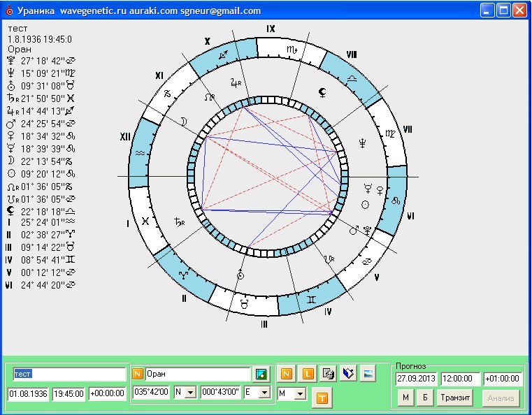532x415 pixels.
Task: Click the birth date field 01.08.1936
Action: [x=28, y=393]
